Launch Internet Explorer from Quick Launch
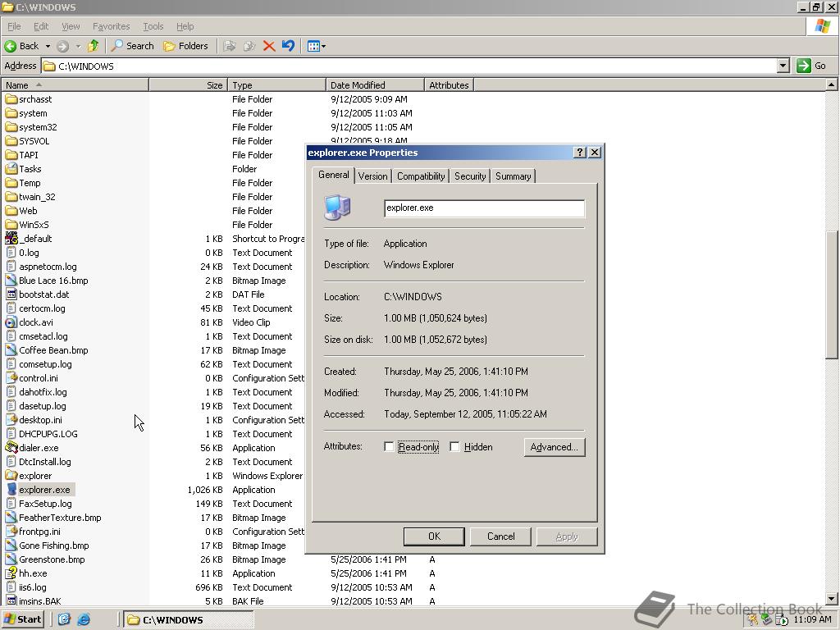This screenshot has height=630, width=840. point(84,619)
